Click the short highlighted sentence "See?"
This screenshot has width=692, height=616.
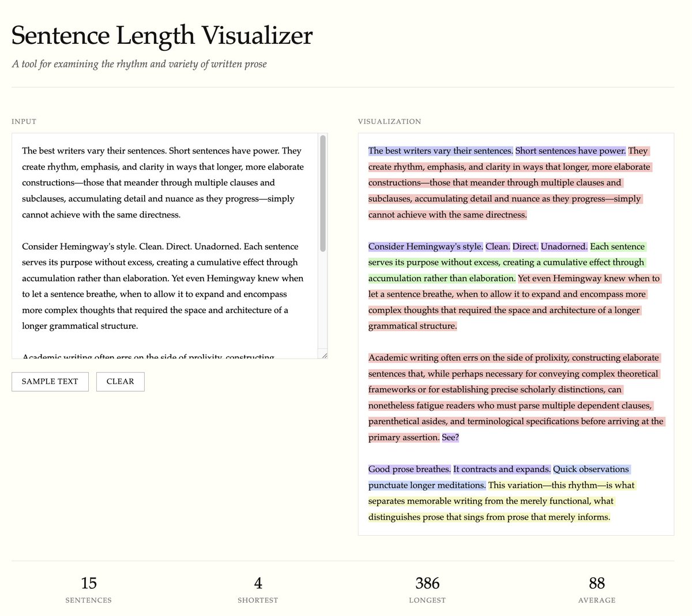tap(450, 438)
